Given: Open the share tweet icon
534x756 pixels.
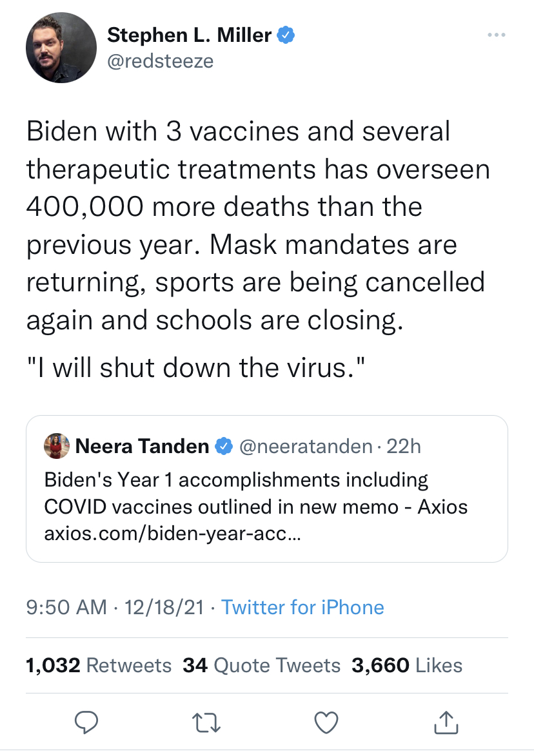Looking at the screenshot, I should 446,723.
